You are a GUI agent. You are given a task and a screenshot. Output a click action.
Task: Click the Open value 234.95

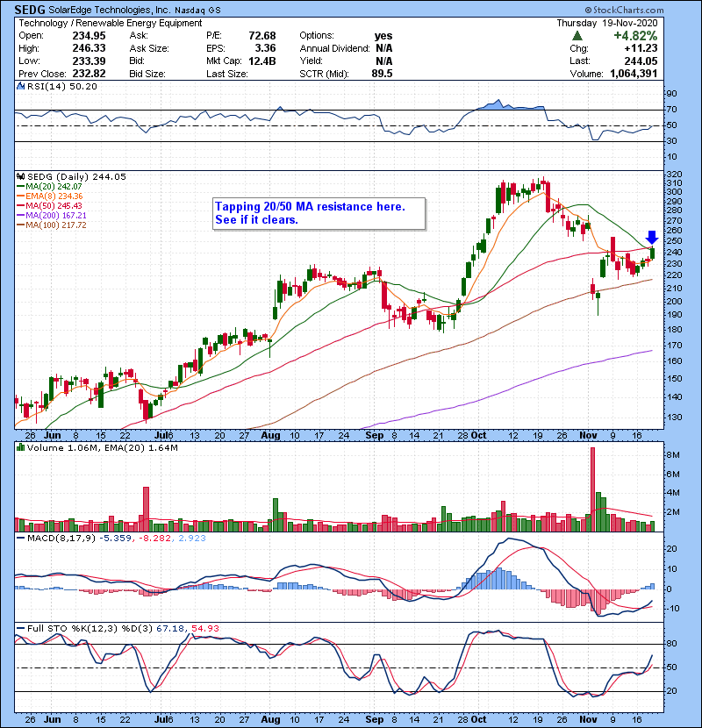[x=90, y=36]
